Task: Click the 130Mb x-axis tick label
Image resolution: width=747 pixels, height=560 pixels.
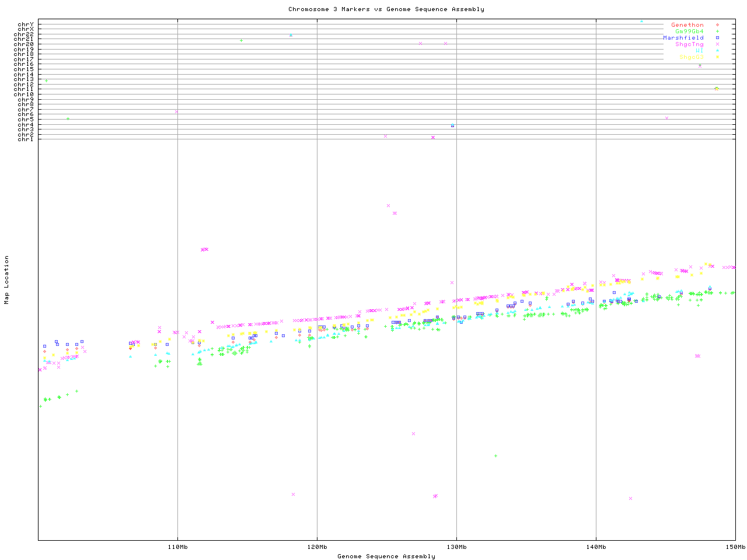Action: 456,547
